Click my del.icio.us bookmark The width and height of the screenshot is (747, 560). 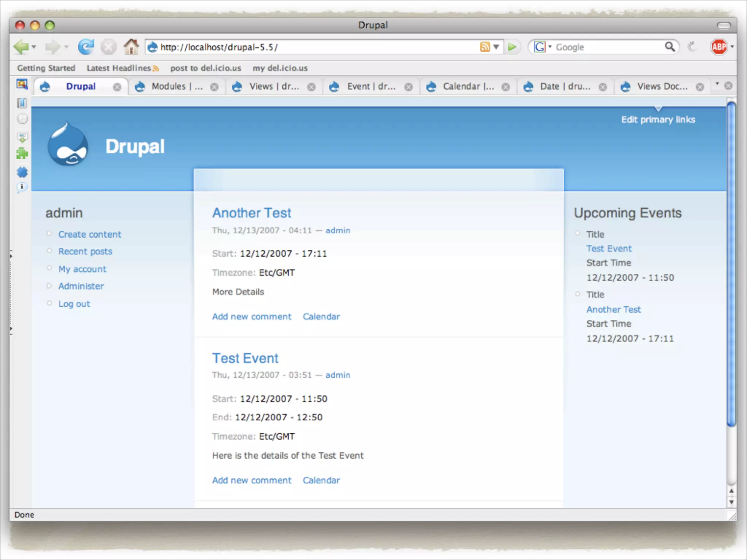(280, 68)
